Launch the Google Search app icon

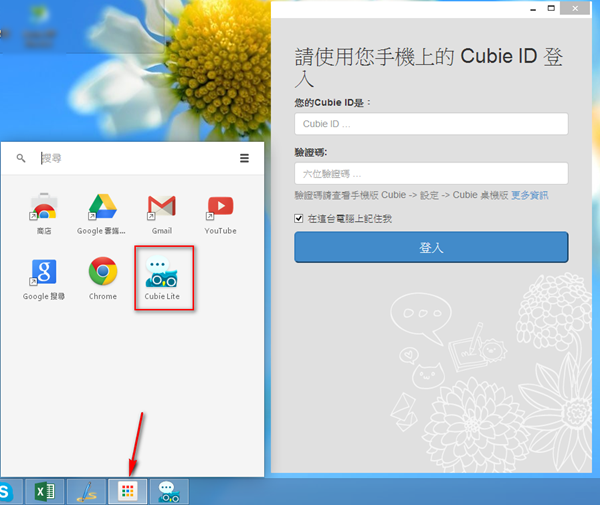[x=44, y=272]
